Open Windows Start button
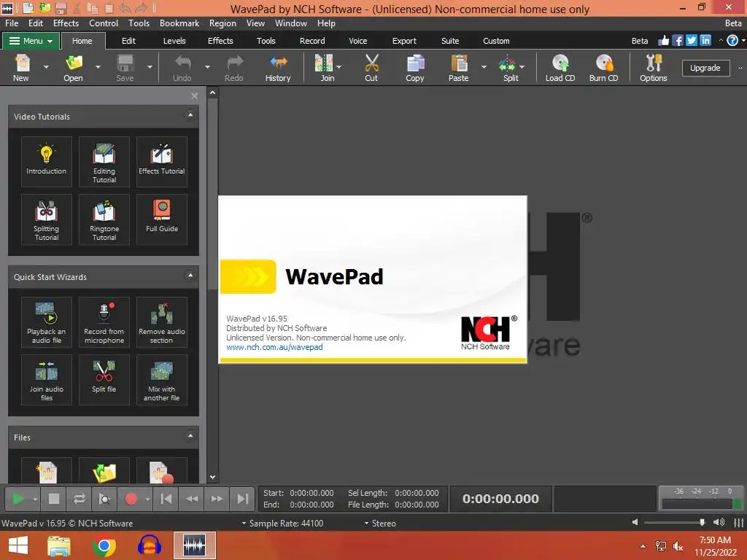The width and height of the screenshot is (747, 560). 18,545
